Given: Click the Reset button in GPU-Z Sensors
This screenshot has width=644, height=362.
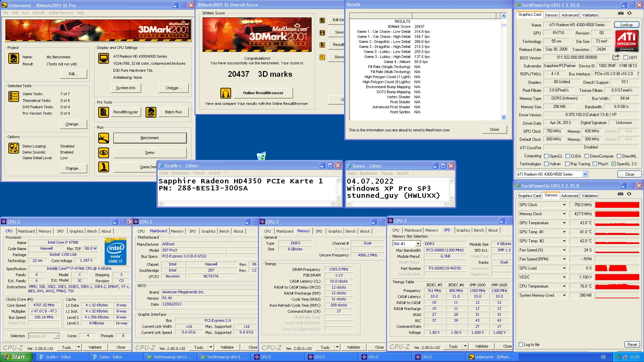Looking at the screenshot, I should [x=632, y=345].
